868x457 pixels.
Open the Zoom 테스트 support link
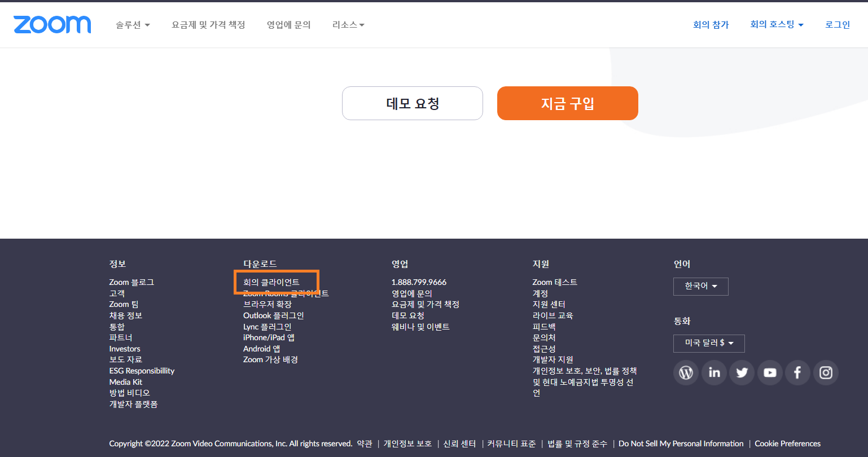555,282
